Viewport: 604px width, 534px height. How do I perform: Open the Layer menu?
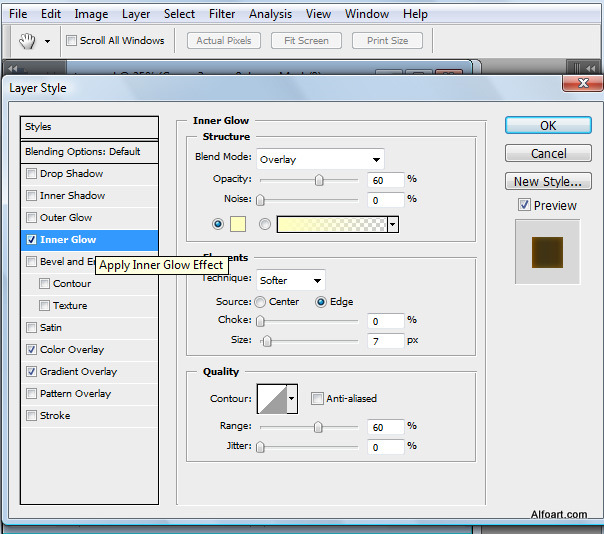136,14
